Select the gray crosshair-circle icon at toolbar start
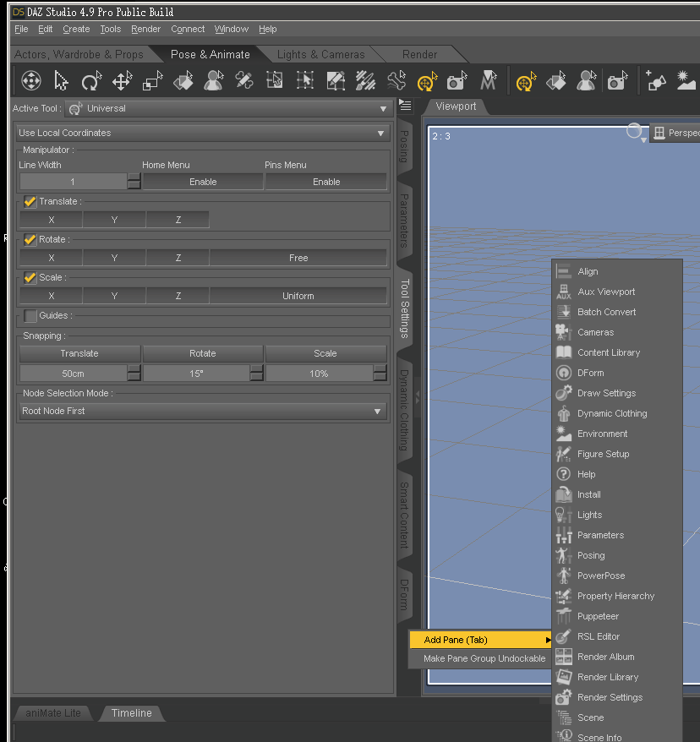The width and height of the screenshot is (700, 742). coord(31,81)
